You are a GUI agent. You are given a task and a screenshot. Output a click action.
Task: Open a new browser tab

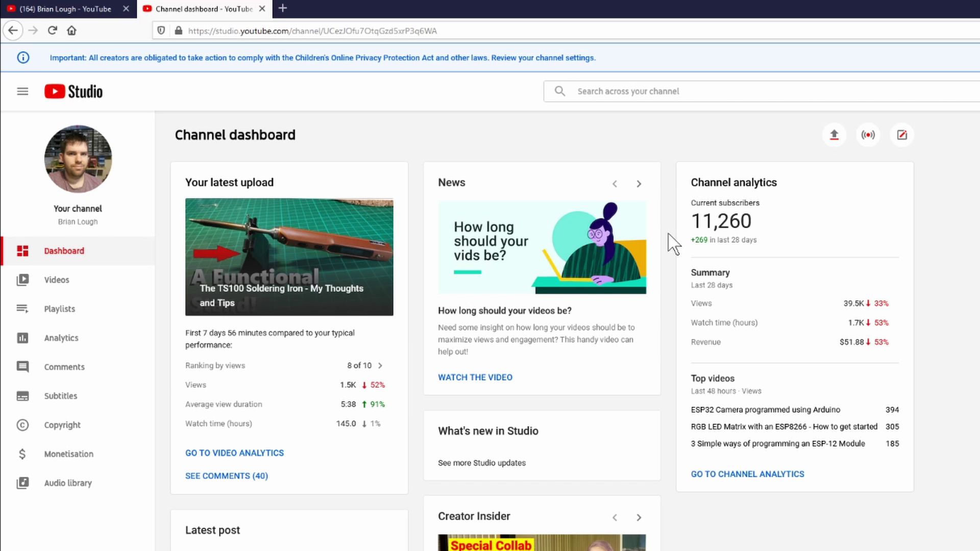(282, 8)
